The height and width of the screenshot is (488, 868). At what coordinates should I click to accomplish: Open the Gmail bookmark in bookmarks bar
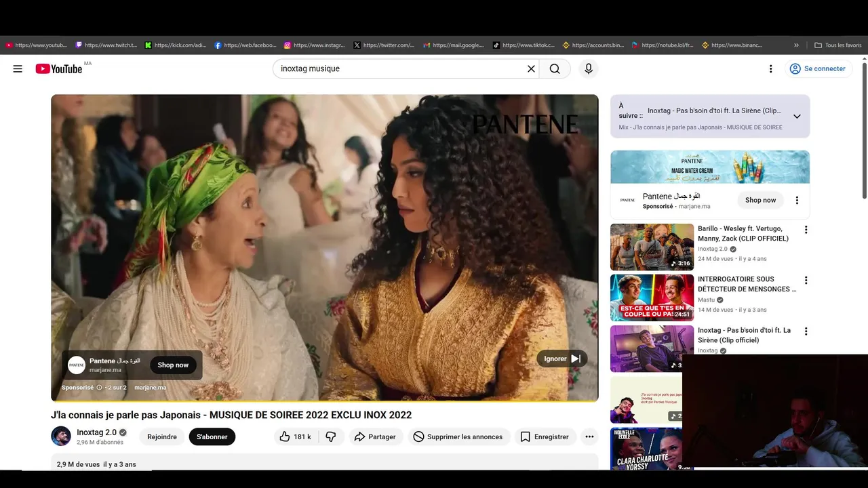pos(454,45)
